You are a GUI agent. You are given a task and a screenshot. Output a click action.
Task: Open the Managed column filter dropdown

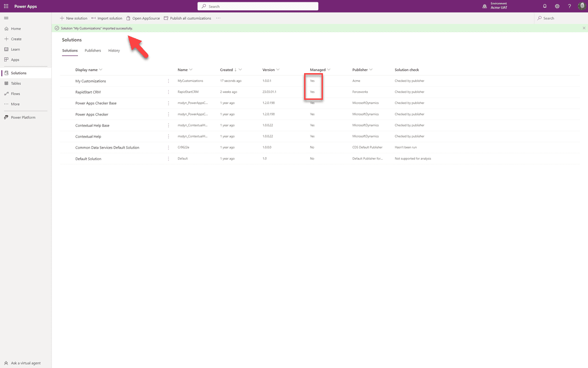(x=328, y=69)
